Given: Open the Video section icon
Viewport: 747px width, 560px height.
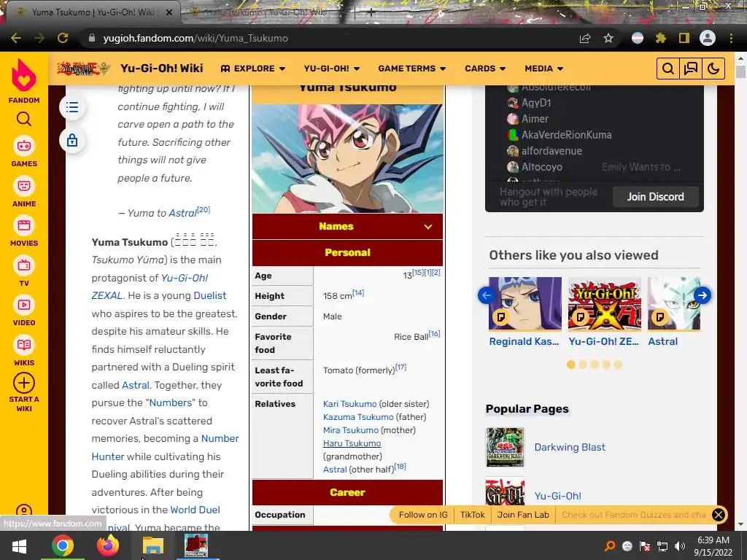Looking at the screenshot, I should [24, 305].
